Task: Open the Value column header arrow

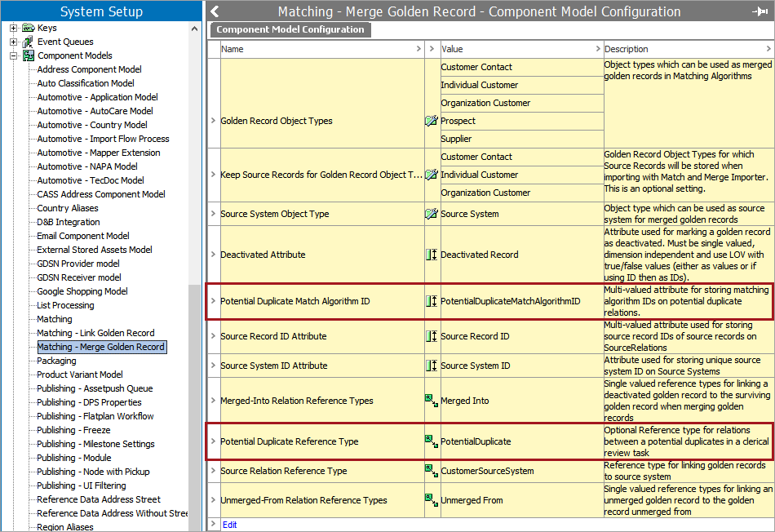Action: (x=598, y=48)
